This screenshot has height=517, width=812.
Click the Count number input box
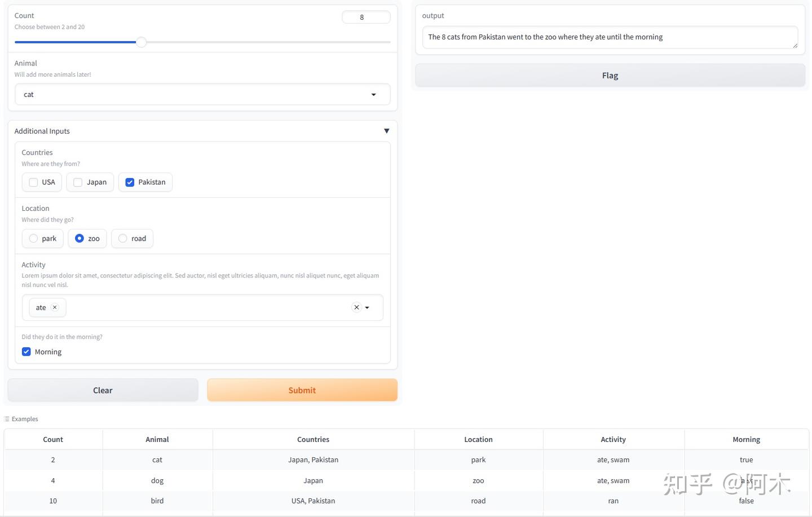click(366, 17)
